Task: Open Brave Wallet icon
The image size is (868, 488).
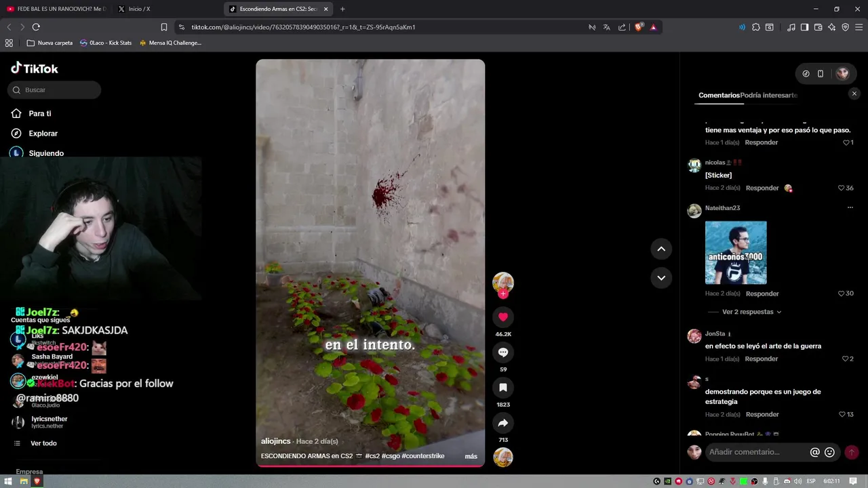Action: click(x=818, y=27)
